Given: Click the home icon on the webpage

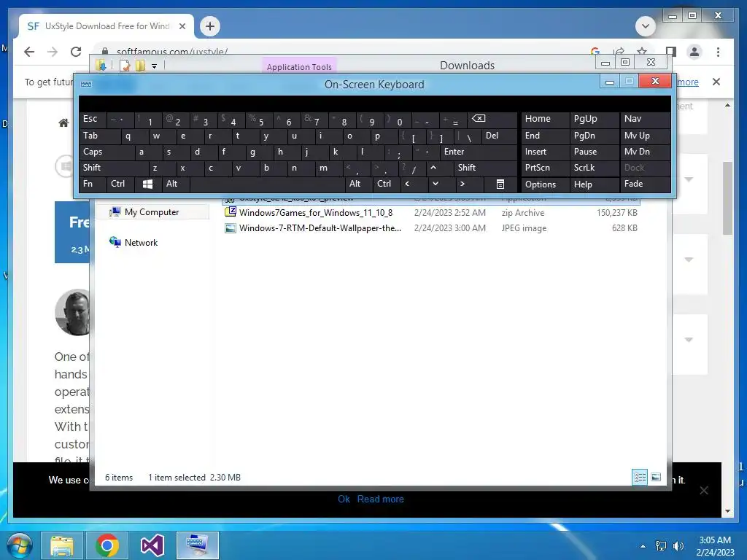Looking at the screenshot, I should coord(63,122).
